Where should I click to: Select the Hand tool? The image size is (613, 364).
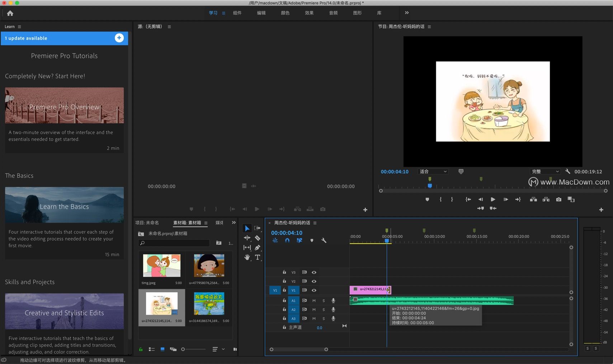247,257
